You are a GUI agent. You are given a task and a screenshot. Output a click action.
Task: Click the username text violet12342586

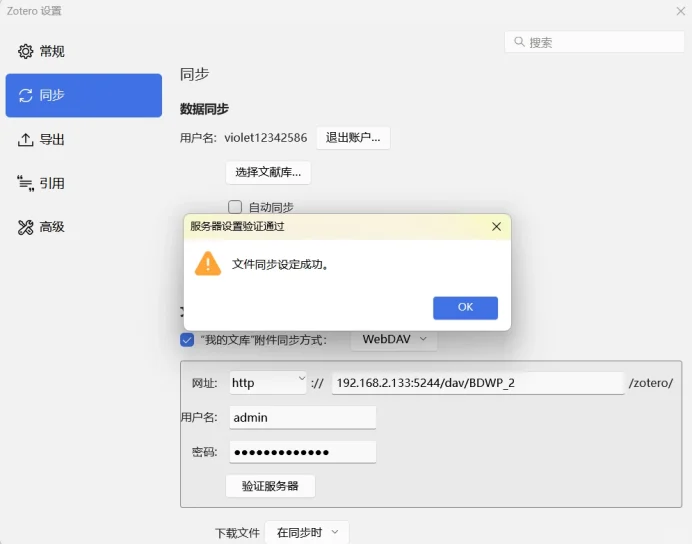266,138
